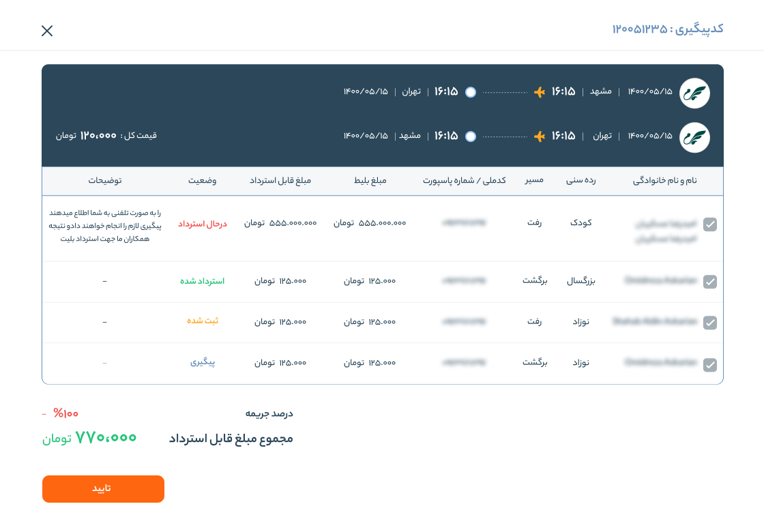
Task: Click the نام و نام خانوادگی column header
Action: pyautogui.click(x=675, y=181)
